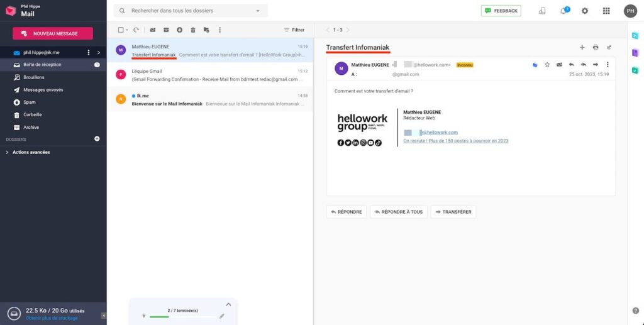Mark selected as read via toolbar envelope icon

153,30
